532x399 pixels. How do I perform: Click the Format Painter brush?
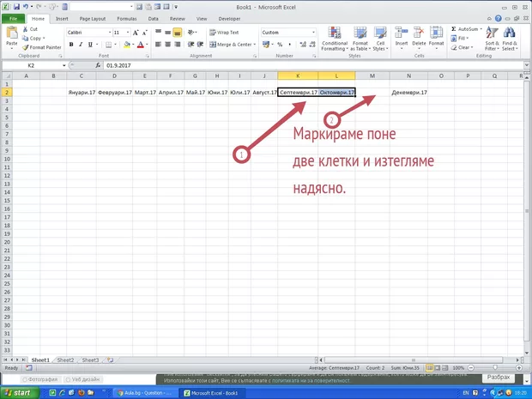26,47
